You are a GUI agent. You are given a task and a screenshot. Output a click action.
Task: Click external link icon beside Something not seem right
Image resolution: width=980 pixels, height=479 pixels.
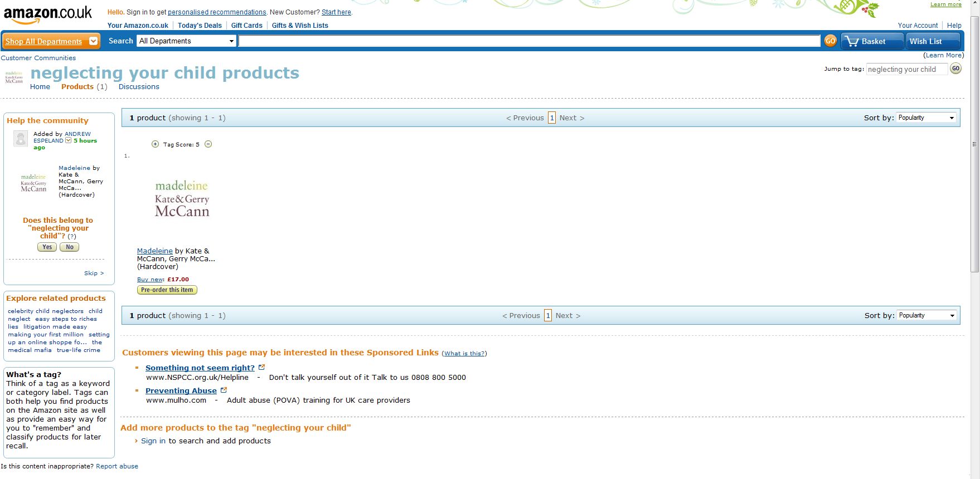click(x=262, y=368)
